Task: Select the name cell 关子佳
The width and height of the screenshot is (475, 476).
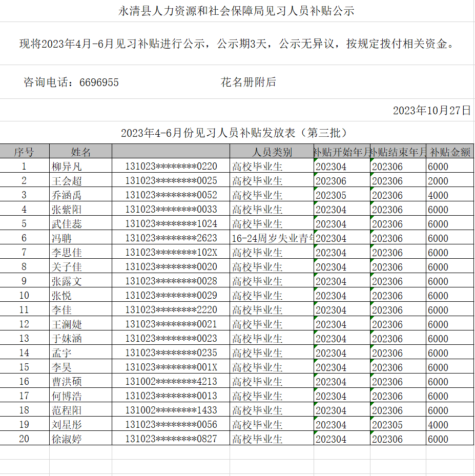Action: point(81,266)
